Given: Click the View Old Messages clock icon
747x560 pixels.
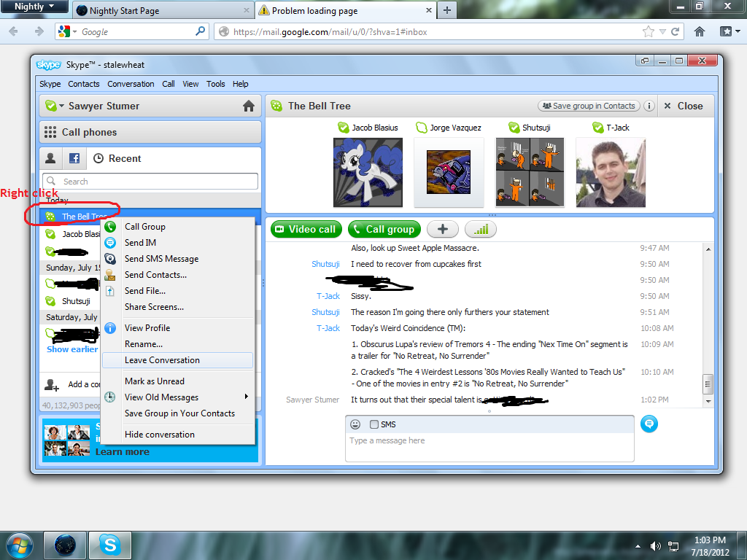Looking at the screenshot, I should click(x=110, y=397).
